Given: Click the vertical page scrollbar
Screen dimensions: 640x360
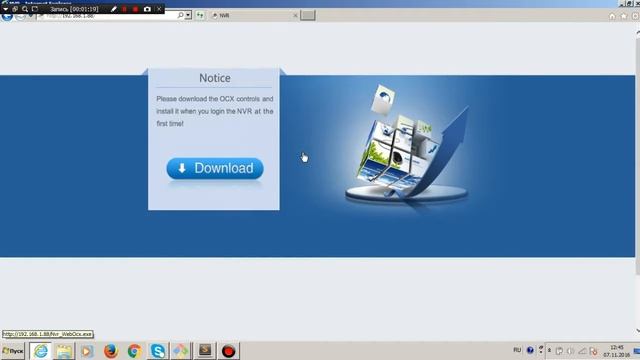Looking at the screenshot, I should pyautogui.click(x=638, y=182).
